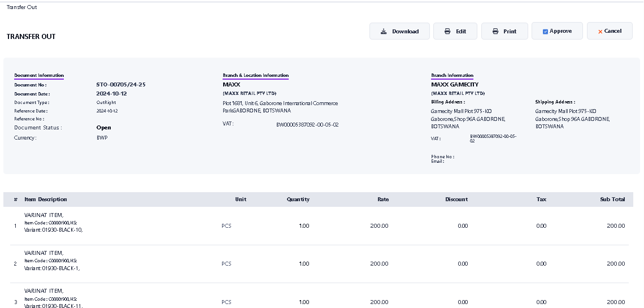Sort by the Item Description column header
Viewport: 644px width, 308px height.
point(46,199)
